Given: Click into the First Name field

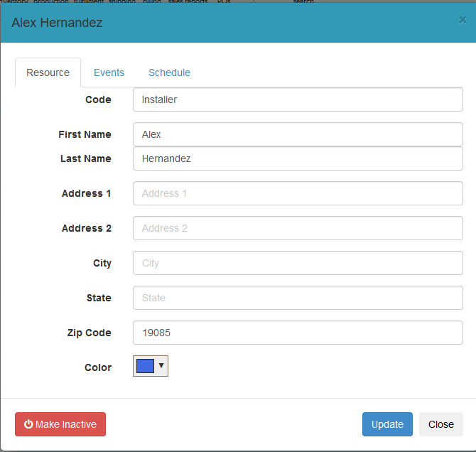Looking at the screenshot, I should 298,134.
